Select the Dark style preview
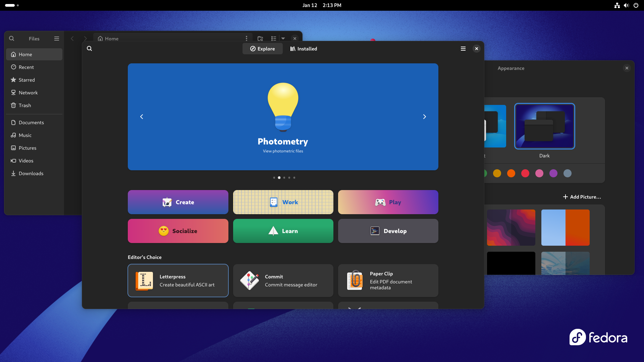Image resolution: width=644 pixels, height=362 pixels. tap(544, 126)
